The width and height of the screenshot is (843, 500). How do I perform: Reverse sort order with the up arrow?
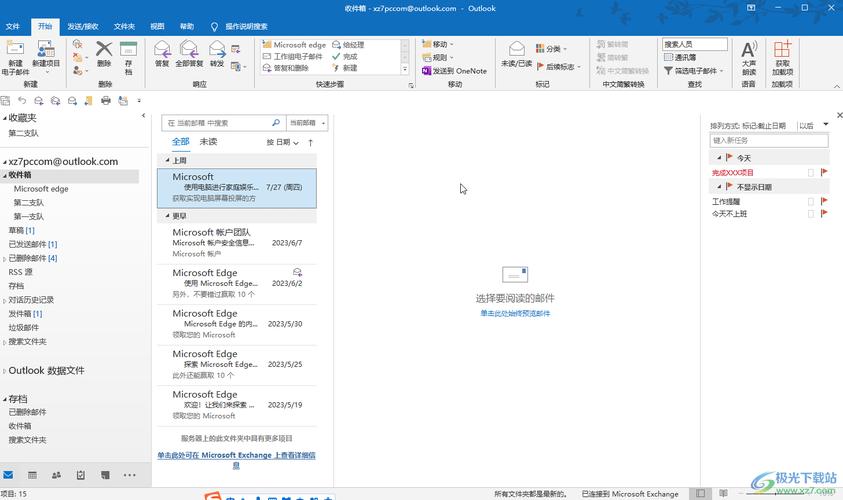[x=310, y=142]
